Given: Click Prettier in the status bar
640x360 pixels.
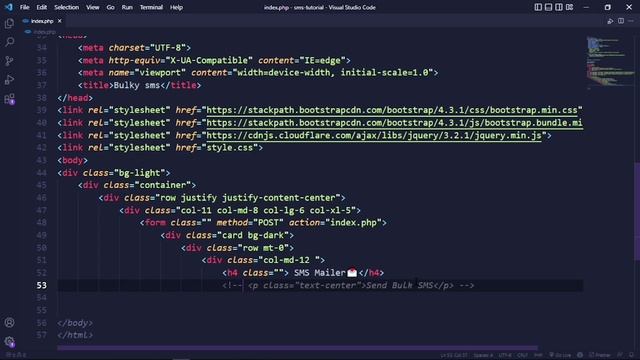Looking at the screenshot, I should (600, 355).
